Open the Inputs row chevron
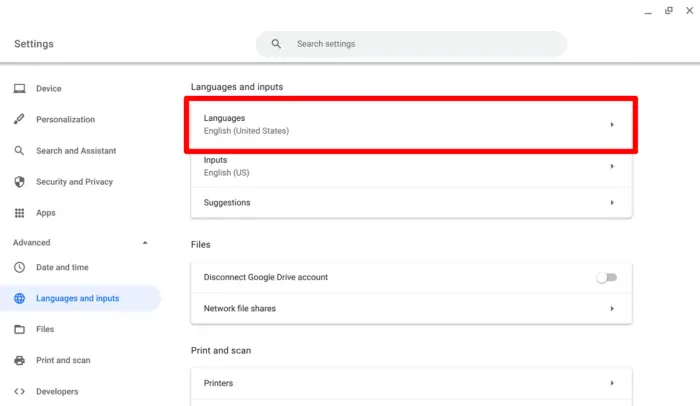Image resolution: width=700 pixels, height=406 pixels. pos(612,166)
